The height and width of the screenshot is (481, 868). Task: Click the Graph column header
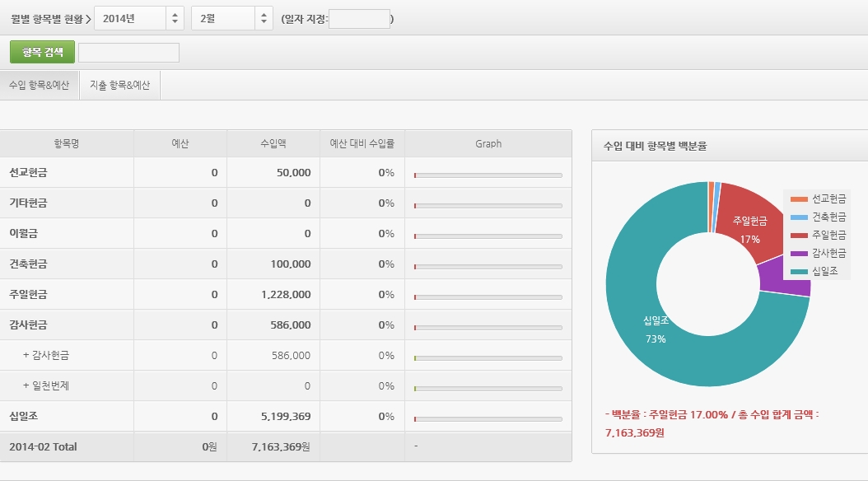488,144
